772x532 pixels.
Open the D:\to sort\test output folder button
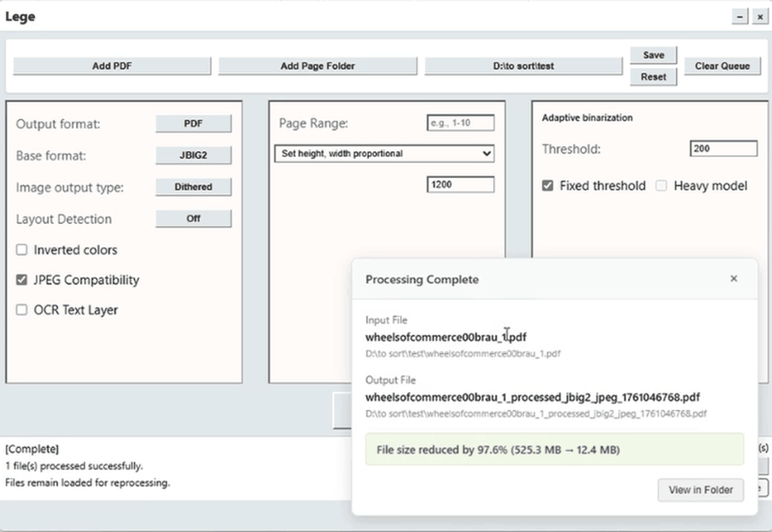(523, 66)
